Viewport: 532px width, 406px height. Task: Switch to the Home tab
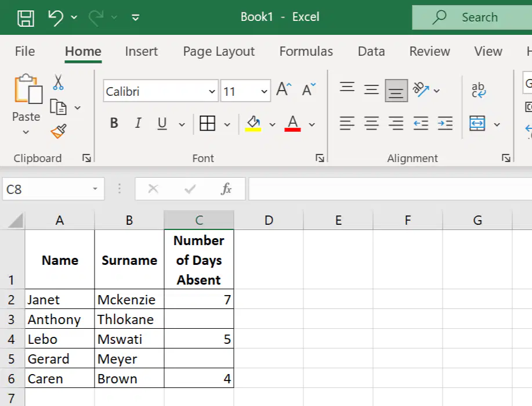pos(83,52)
